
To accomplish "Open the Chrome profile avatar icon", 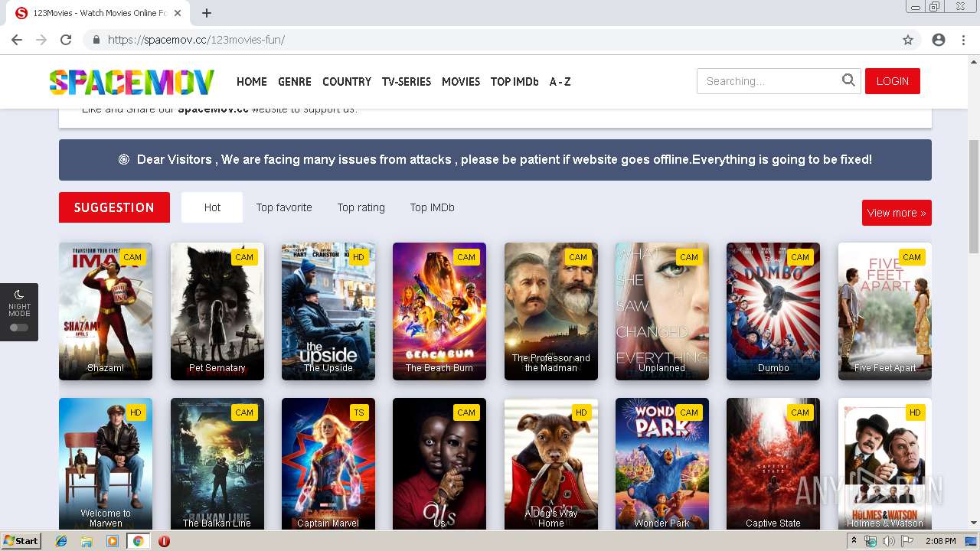I will 939,40.
